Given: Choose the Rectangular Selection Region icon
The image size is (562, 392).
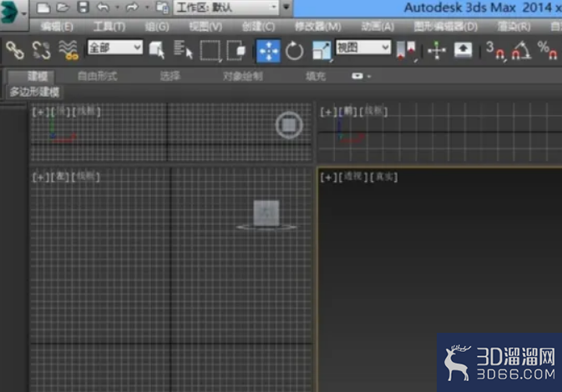Looking at the screenshot, I should coord(210,51).
